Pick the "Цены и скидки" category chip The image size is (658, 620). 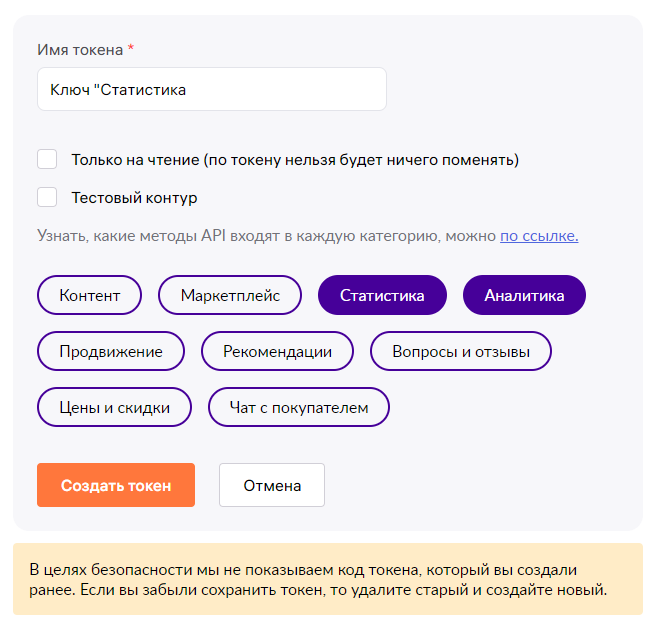point(114,407)
